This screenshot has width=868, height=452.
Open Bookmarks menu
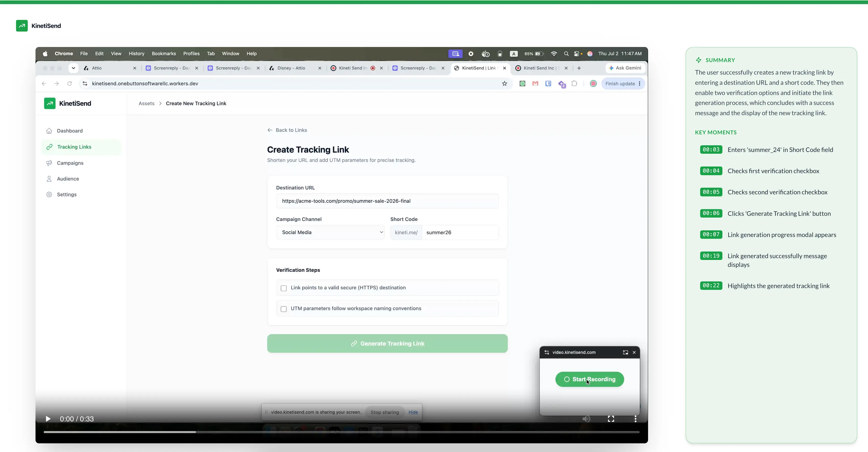(164, 54)
